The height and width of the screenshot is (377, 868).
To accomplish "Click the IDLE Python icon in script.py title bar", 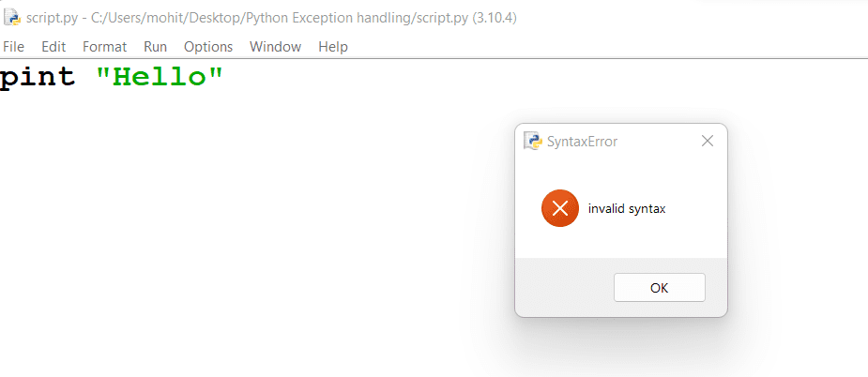I will point(11,17).
